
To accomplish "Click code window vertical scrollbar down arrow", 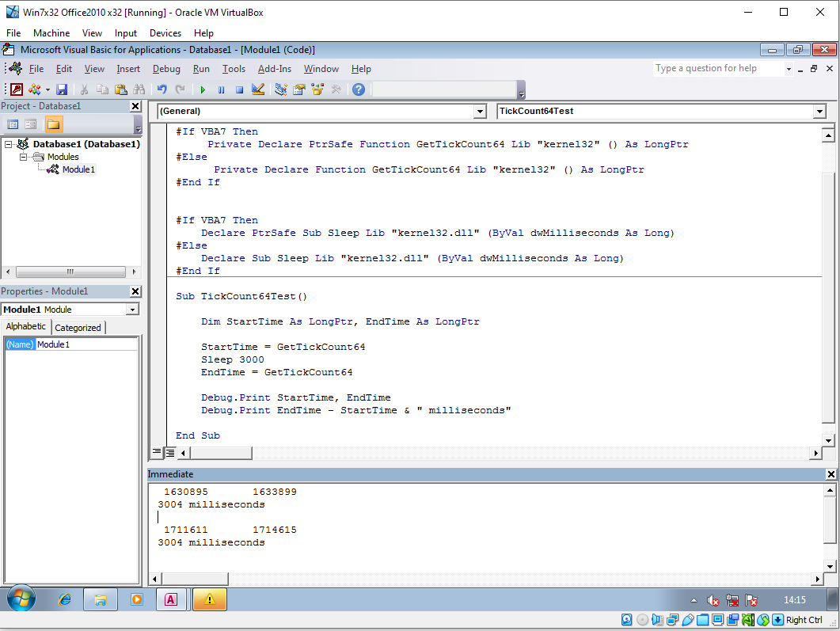I will tap(828, 440).
